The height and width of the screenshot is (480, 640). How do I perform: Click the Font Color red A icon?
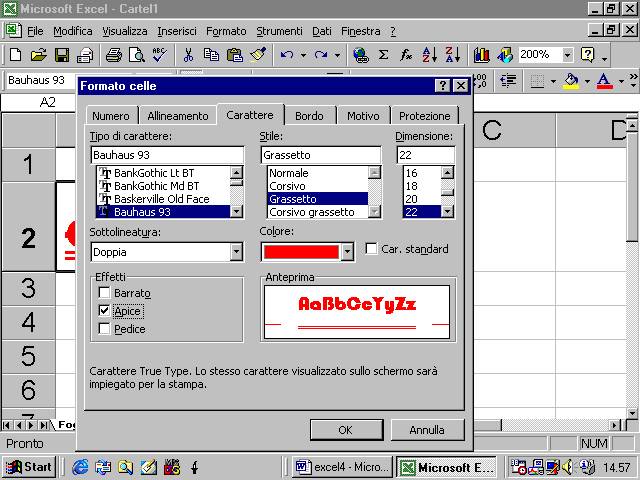click(x=604, y=81)
